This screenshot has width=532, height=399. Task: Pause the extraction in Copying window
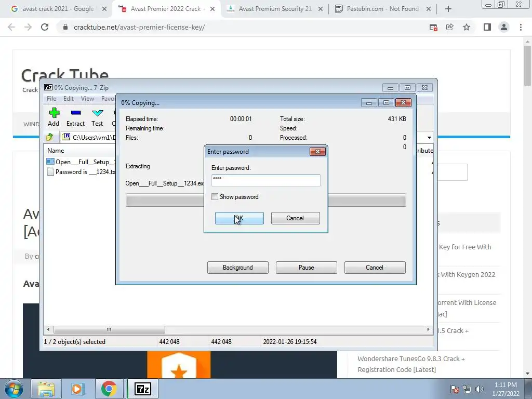pyautogui.click(x=307, y=268)
